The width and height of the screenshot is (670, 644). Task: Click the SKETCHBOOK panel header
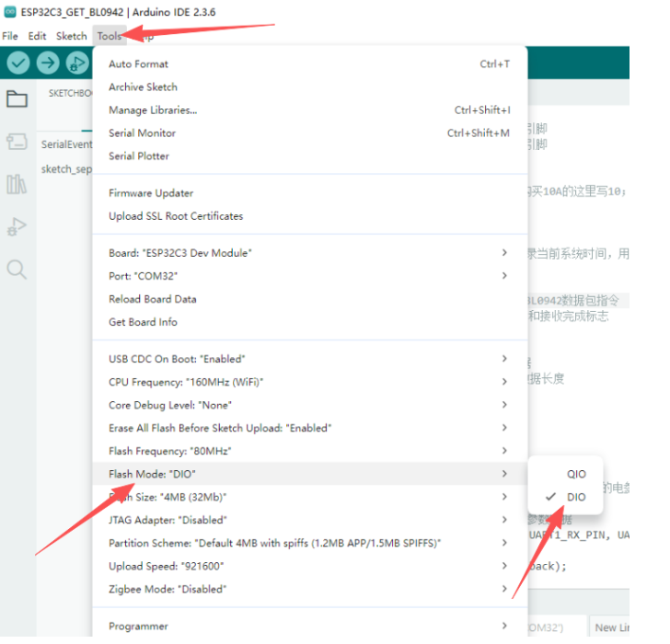[x=70, y=94]
